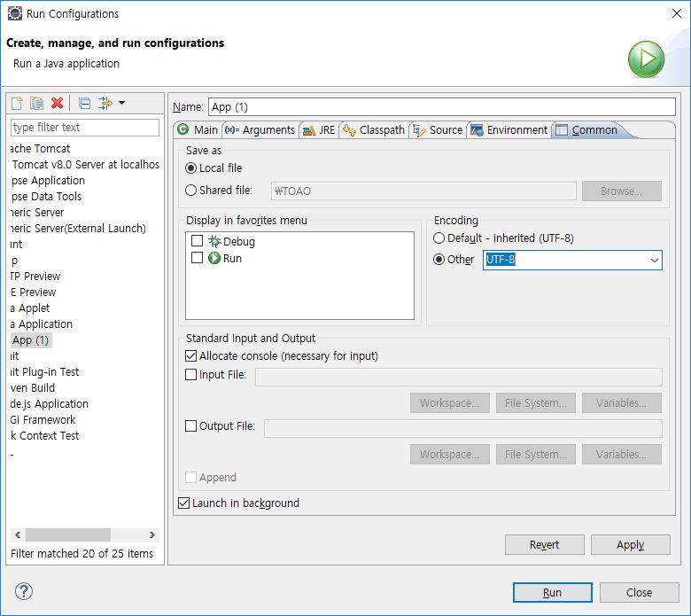Image resolution: width=691 pixels, height=616 pixels.
Task: Open the Classpath tab
Action: 374,129
